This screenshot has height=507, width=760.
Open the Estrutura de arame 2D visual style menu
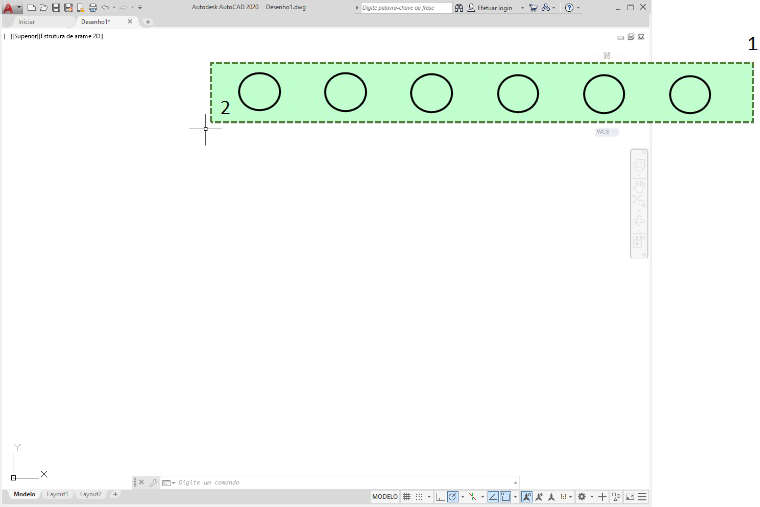click(x=71, y=36)
